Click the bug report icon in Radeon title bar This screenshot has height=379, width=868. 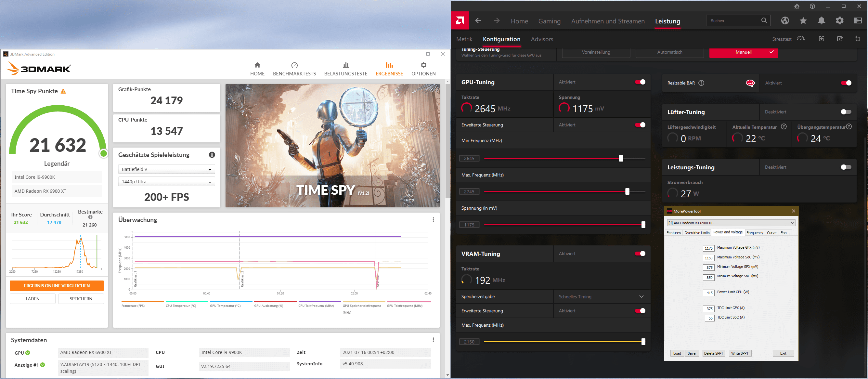pyautogui.click(x=797, y=7)
